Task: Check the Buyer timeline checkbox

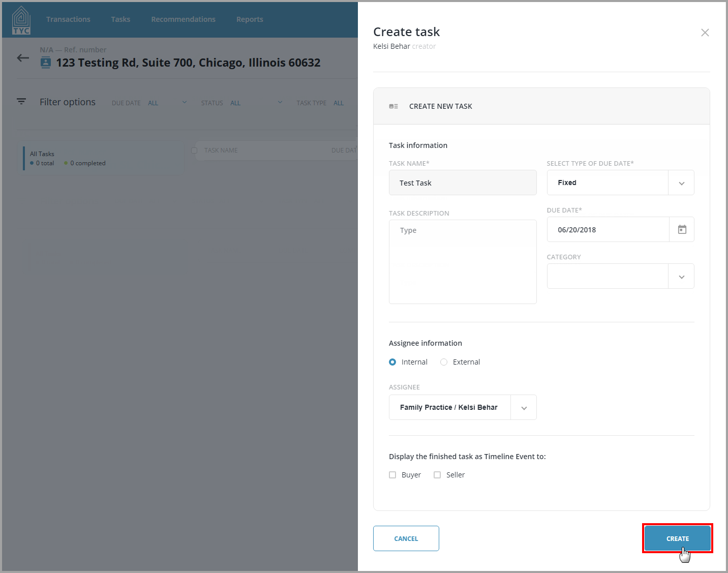Action: tap(392, 475)
